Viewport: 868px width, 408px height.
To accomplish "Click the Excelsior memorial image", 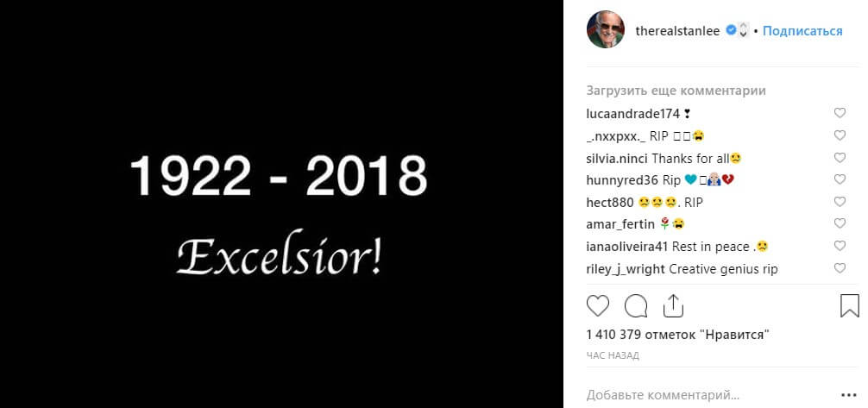I will (x=282, y=204).
